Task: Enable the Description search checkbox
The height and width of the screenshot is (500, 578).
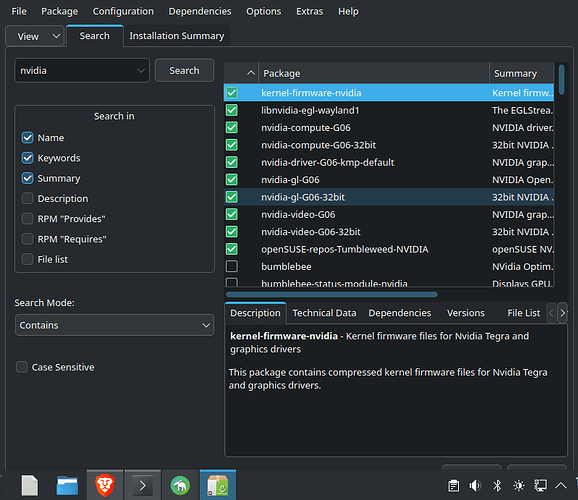Action: (27, 198)
